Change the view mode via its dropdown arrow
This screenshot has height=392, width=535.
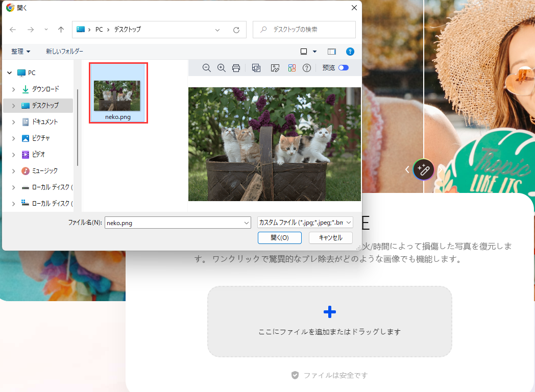click(315, 51)
